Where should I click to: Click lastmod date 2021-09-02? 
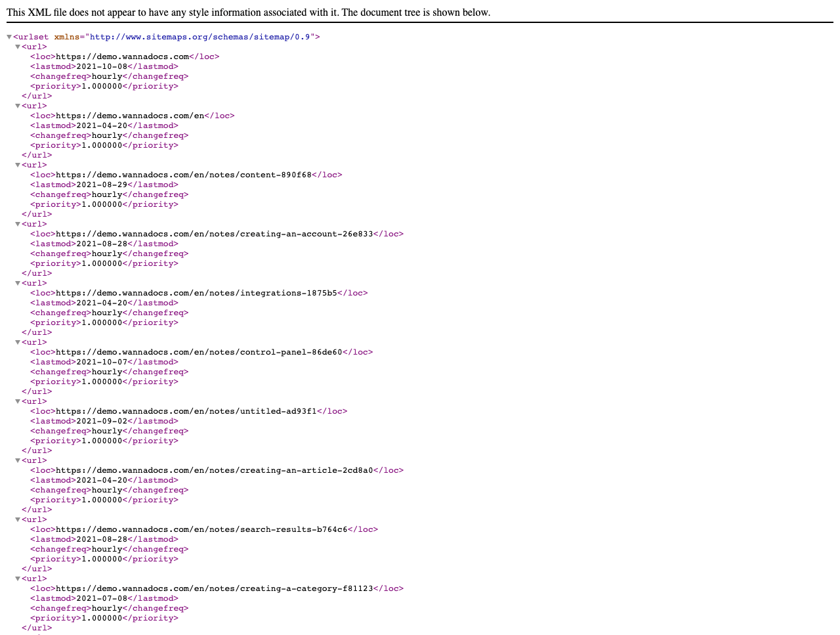pos(102,421)
